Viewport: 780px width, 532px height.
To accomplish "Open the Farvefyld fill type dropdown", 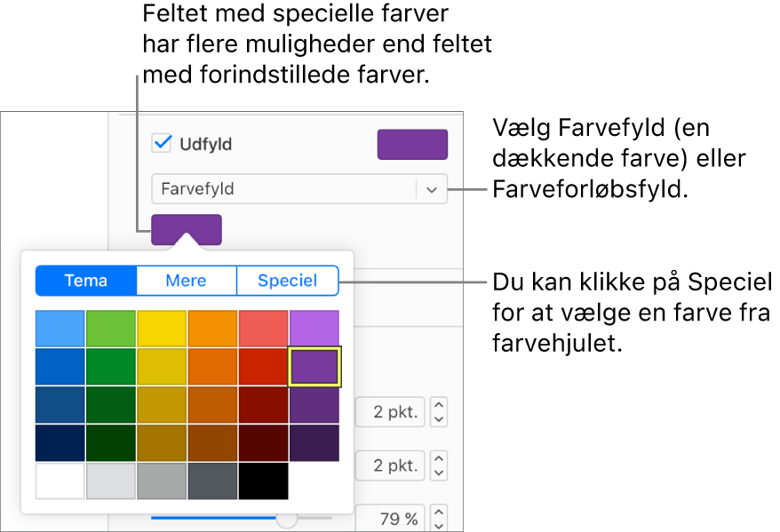I will pyautogui.click(x=432, y=189).
